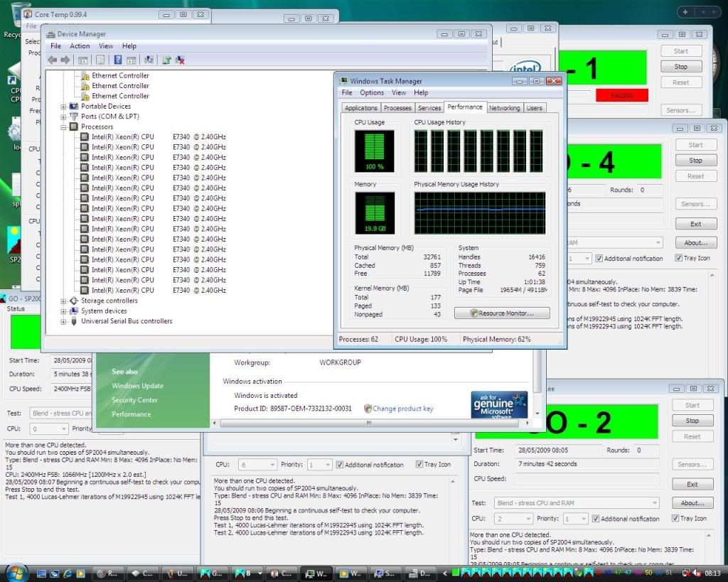The height and width of the screenshot is (582, 728).
Task: Open the Security Center link
Action: point(134,400)
